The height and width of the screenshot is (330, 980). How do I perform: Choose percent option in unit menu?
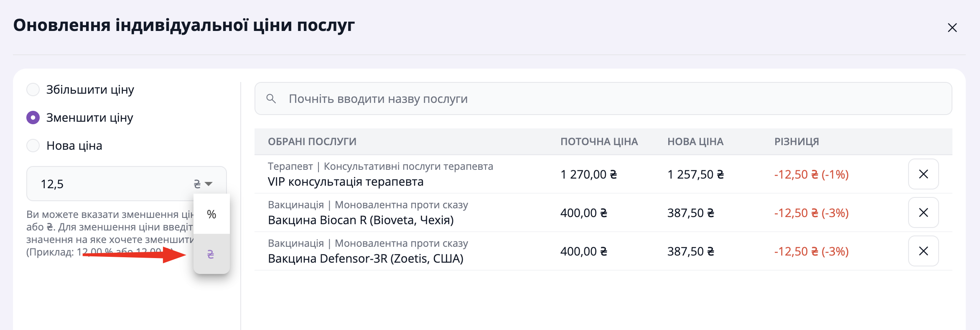coord(211,214)
